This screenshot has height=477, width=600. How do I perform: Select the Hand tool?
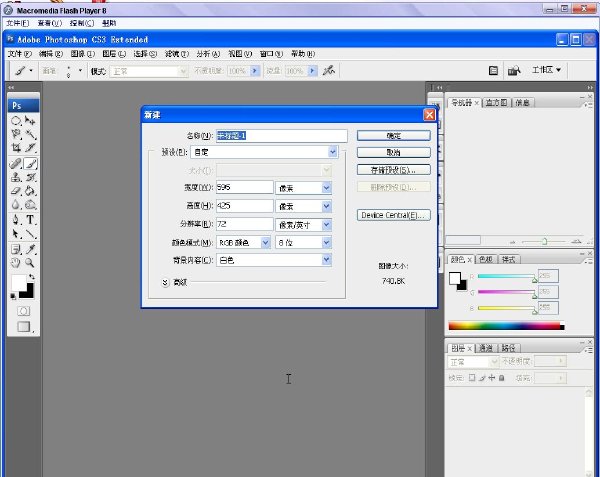point(16,263)
